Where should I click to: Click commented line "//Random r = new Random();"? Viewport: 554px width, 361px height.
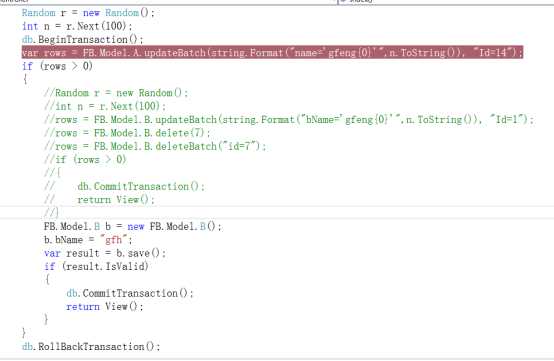116,93
